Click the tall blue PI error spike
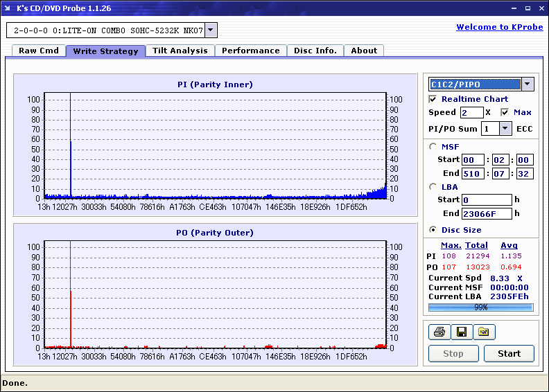The height and width of the screenshot is (392, 549). click(x=71, y=145)
